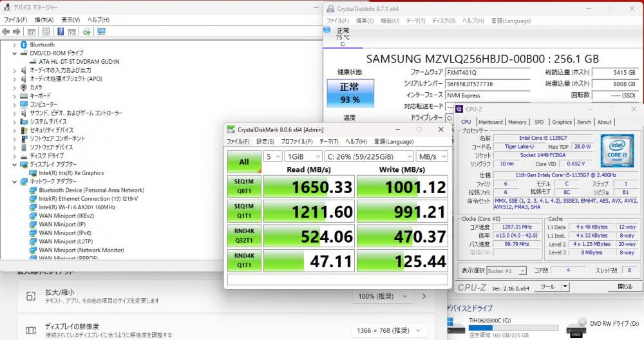Open 操作(A) menu in Device Manager
Viewport: 644px width, 340px height.
(x=44, y=19)
